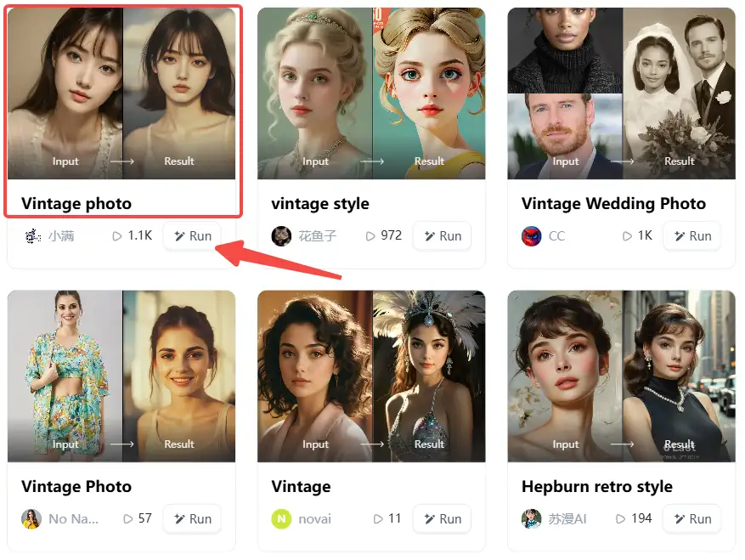
Task: Run the Hepburn retro style template
Action: pos(692,519)
